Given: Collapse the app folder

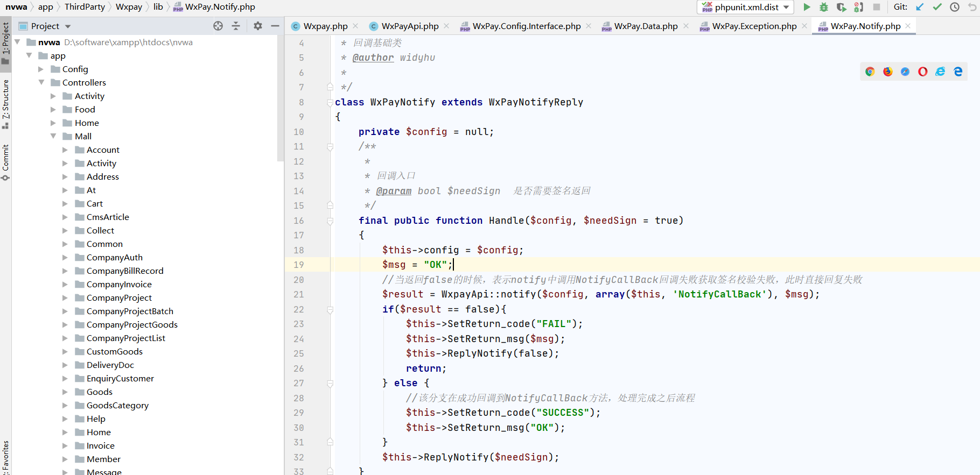Looking at the screenshot, I should 29,55.
